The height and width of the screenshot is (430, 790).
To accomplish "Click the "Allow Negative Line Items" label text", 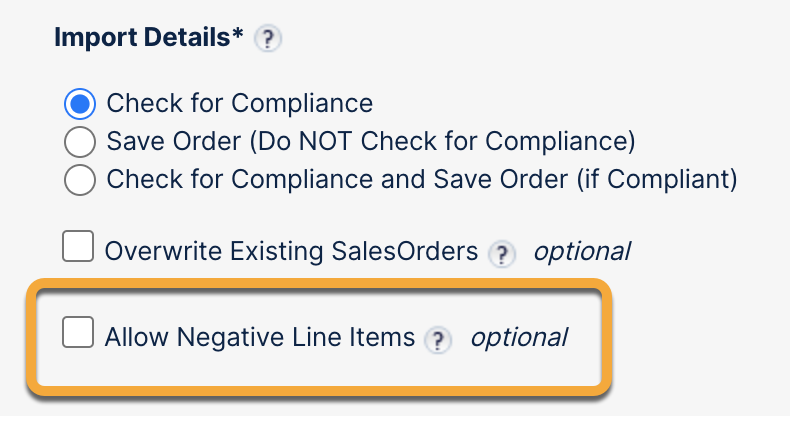I will 260,337.
